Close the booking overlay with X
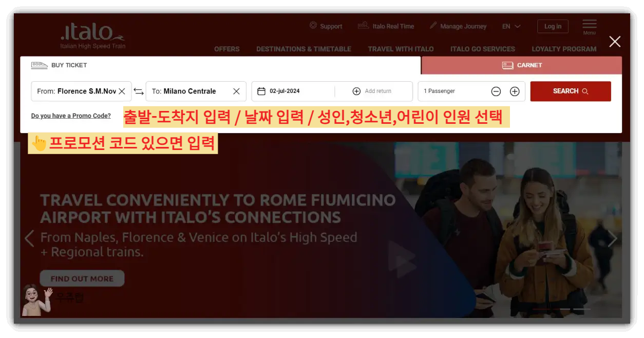This screenshot has height=338, width=644. (615, 42)
